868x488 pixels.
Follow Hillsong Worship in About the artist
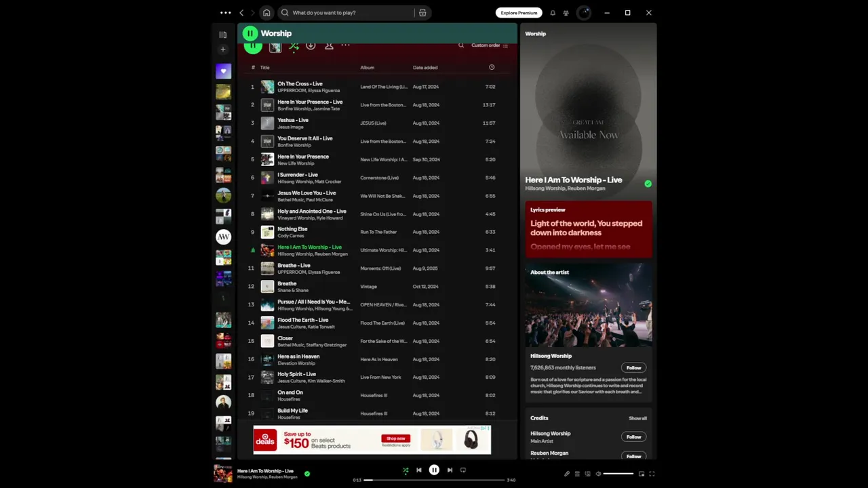633,368
